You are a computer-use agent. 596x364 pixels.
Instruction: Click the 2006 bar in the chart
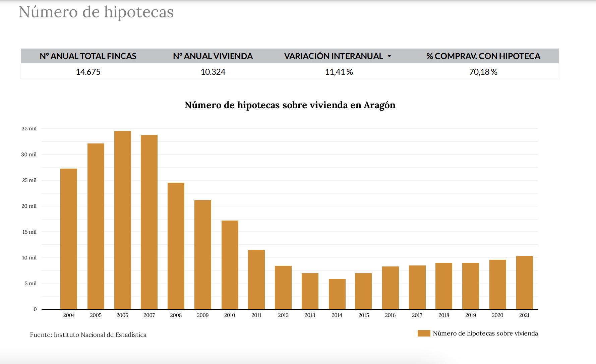pos(122,220)
